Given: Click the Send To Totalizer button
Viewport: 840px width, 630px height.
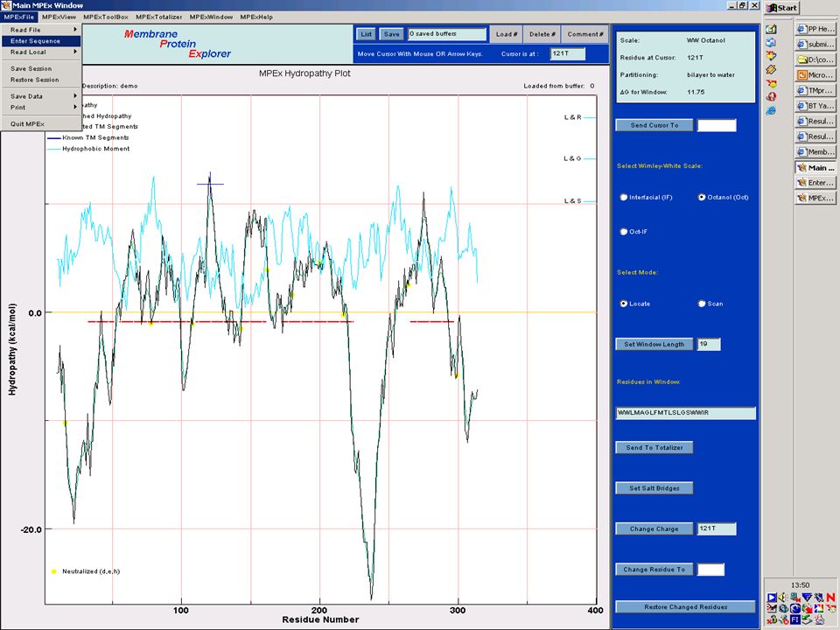Looking at the screenshot, I should pyautogui.click(x=654, y=447).
